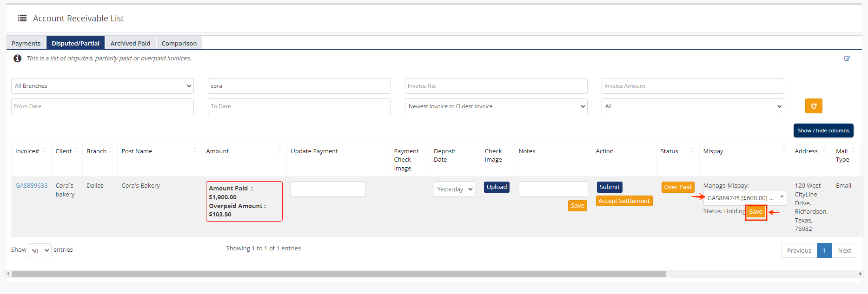Click the list icon beside Account Receivable List
868x294 pixels.
tap(22, 18)
